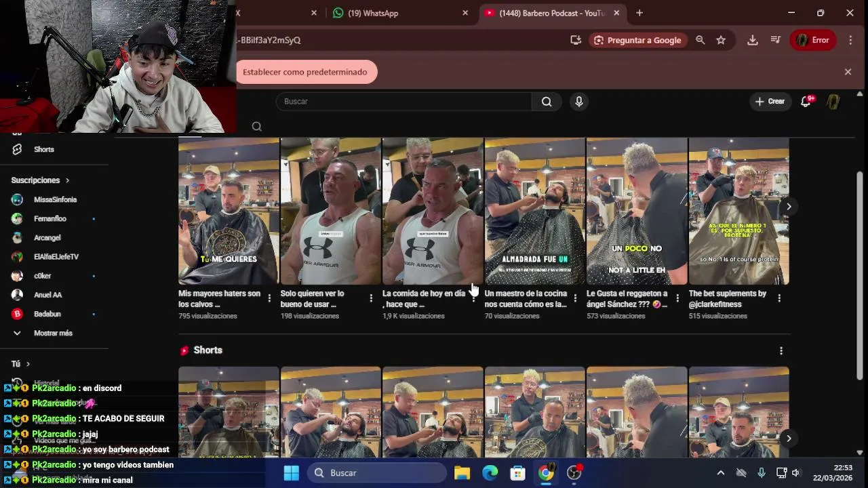The image size is (868, 488).
Task: Open options for 'La comida de hoy' short
Action: 473,298
